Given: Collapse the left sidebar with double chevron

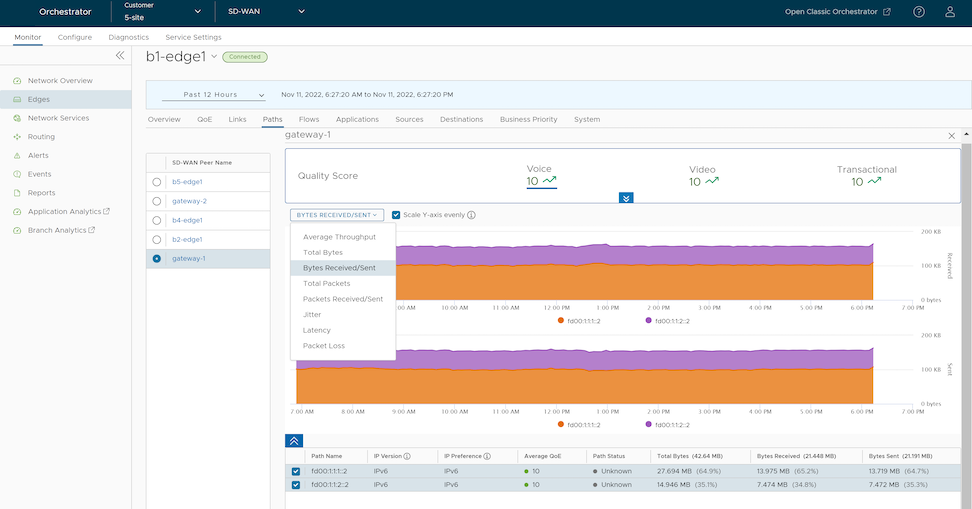Looking at the screenshot, I should point(120,56).
